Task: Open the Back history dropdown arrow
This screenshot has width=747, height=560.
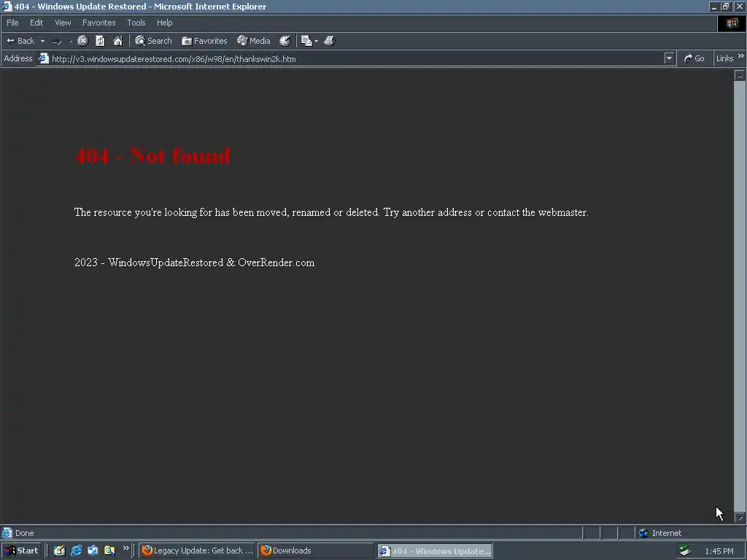Action: coord(42,41)
